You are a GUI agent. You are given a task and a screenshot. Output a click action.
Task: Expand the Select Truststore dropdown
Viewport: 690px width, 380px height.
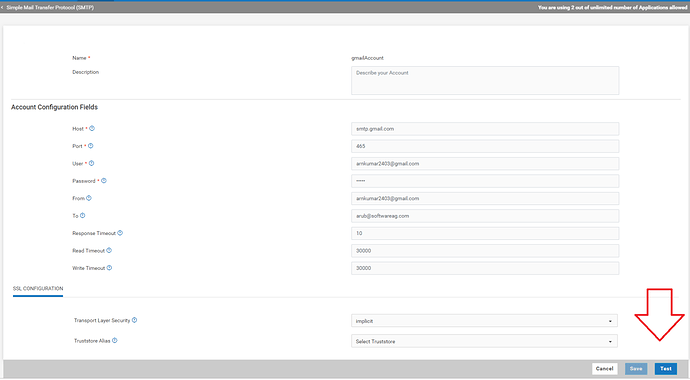pos(484,341)
